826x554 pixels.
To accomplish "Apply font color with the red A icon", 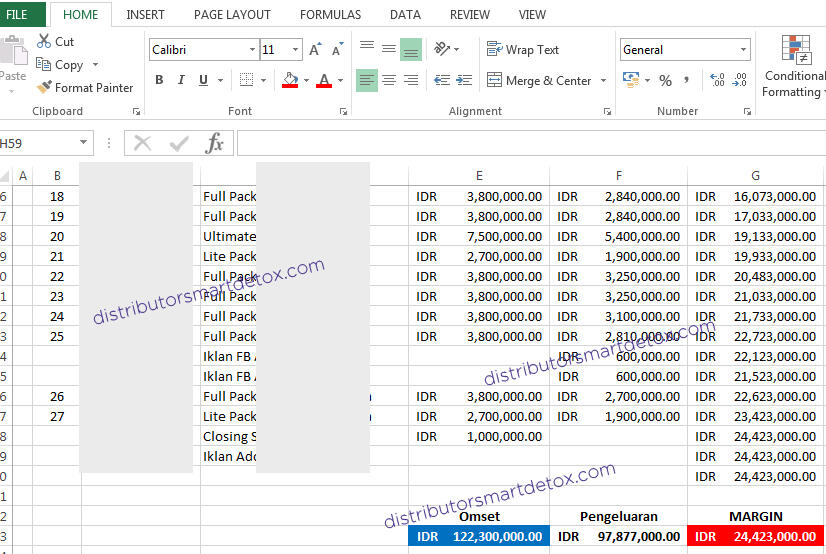I will click(x=324, y=80).
